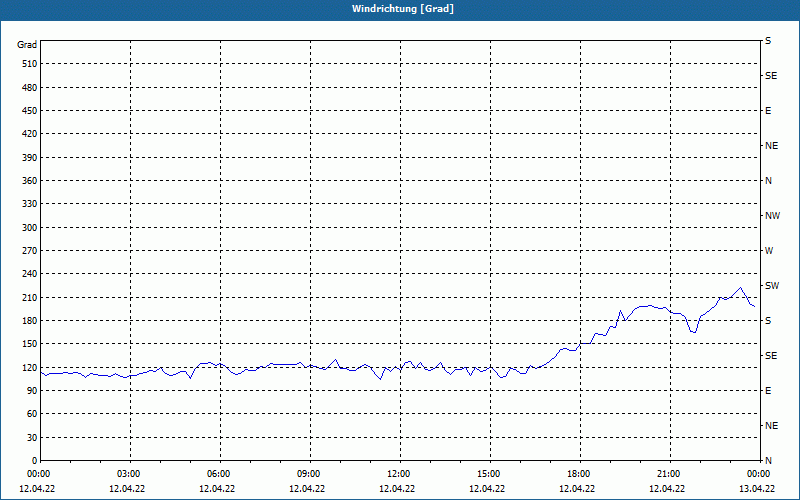Image resolution: width=800 pixels, height=500 pixels.
Task: Click the 12.04.22 date under 21:00
Action: coord(667,488)
